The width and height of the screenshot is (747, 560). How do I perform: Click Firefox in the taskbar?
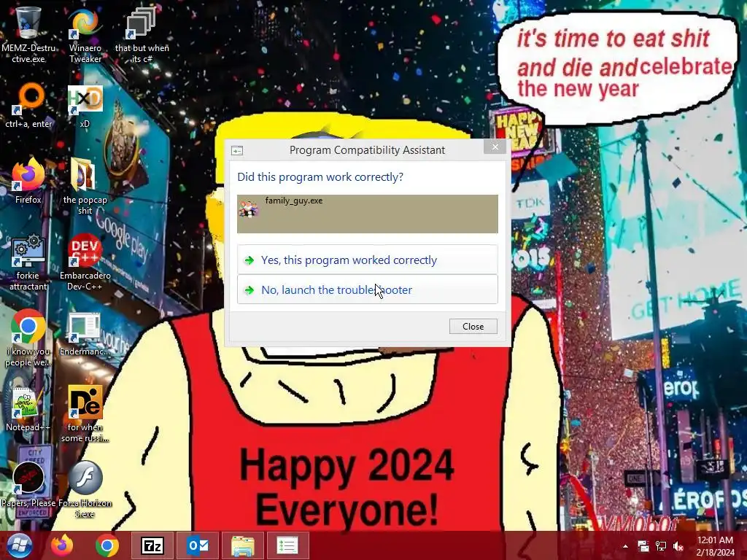pos(63,545)
